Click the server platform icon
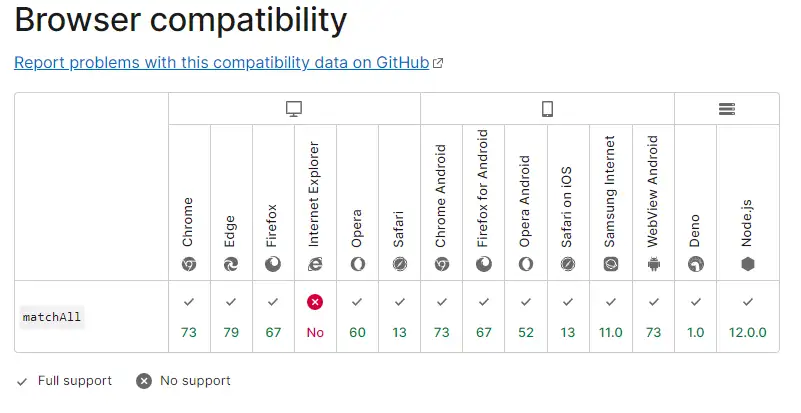Screen dimensions: 801x413 pos(727,109)
